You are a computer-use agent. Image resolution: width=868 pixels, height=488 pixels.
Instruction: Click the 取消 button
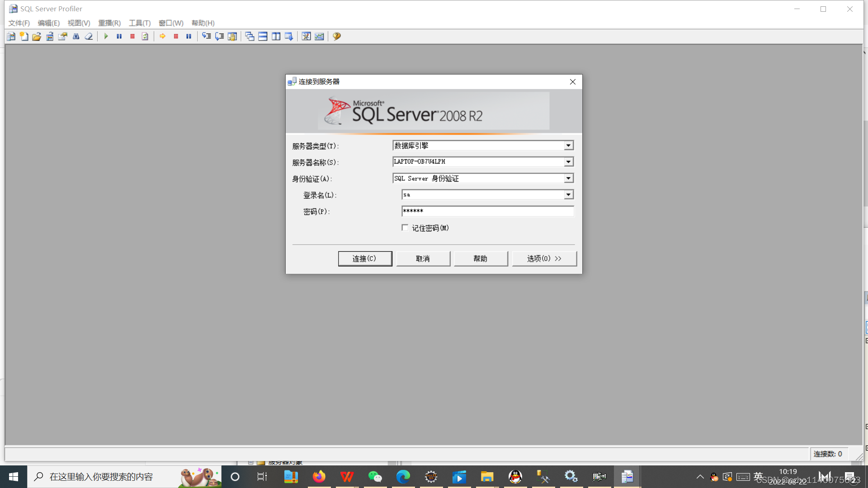[423, 259]
